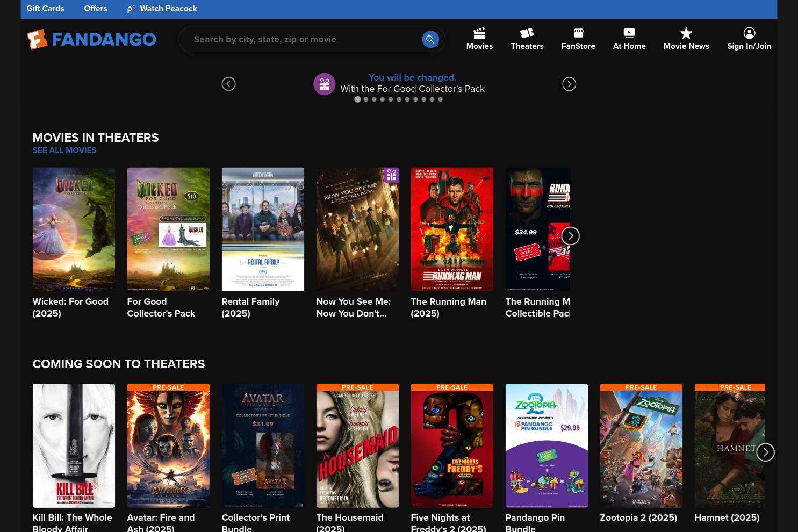Click The Running Man Collectible Pack poster

click(x=538, y=229)
